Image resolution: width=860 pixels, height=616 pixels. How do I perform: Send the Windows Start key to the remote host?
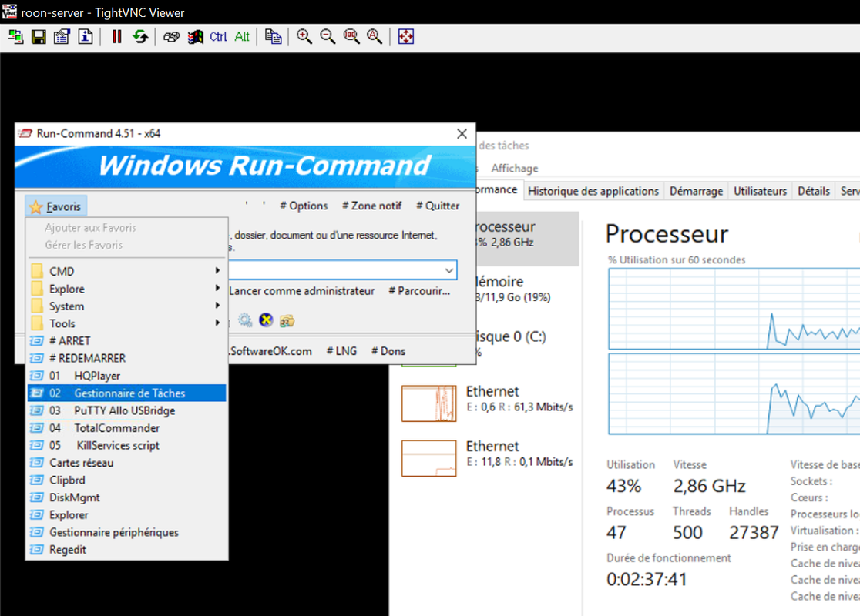195,37
